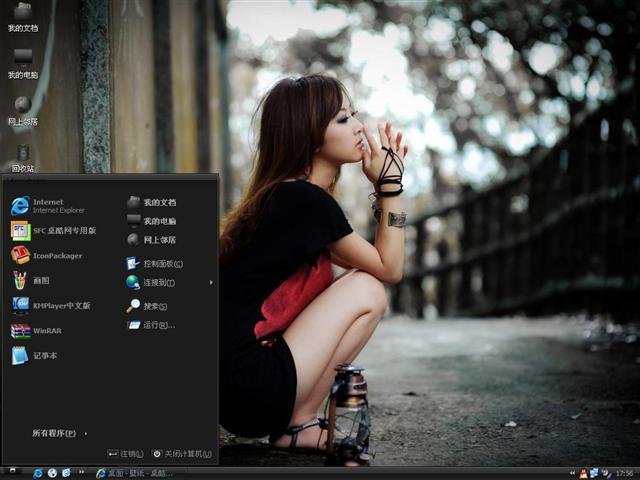Expand 所有程序(P) all programs
Viewport: 640px width, 480px height.
pos(60,433)
